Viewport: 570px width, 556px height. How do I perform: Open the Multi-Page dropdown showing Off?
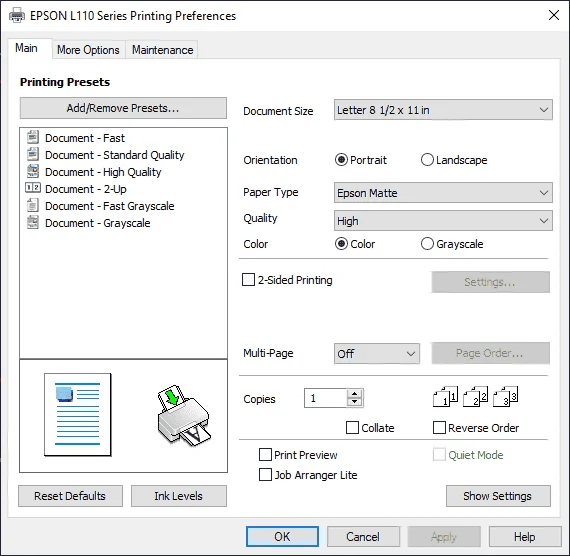[377, 353]
